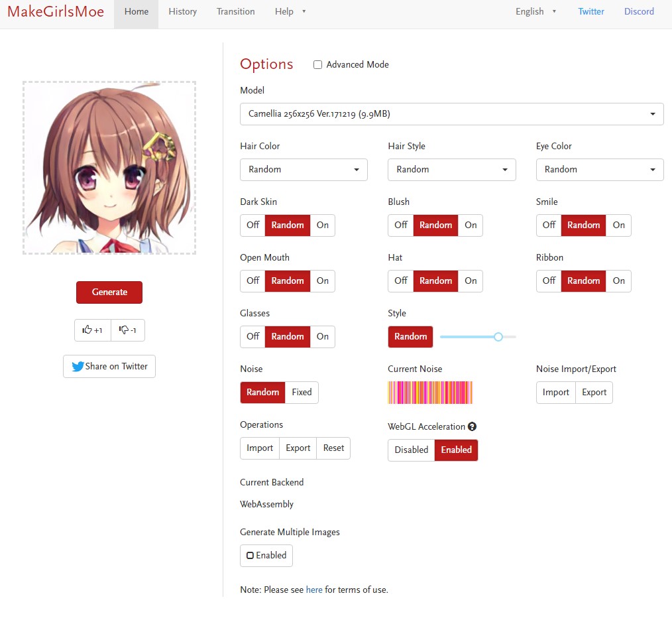Turn Glasses On
The width and height of the screenshot is (672, 632).
[x=323, y=337]
